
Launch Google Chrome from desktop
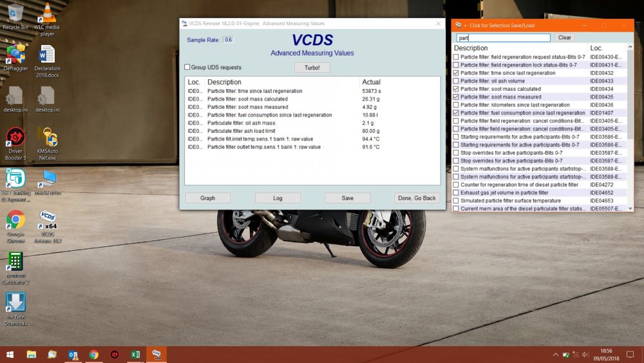[x=15, y=226]
